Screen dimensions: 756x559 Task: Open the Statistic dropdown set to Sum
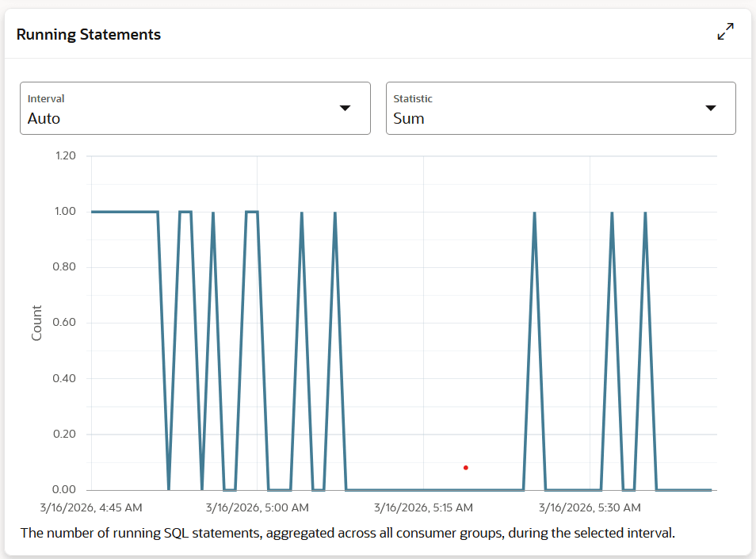561,108
